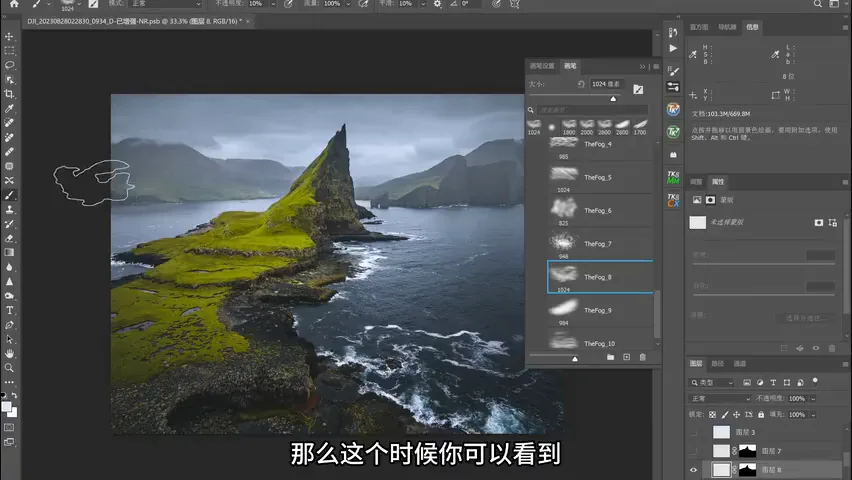The width and height of the screenshot is (852, 480).
Task: Open gear smoothing options in options bar
Action: (437, 4)
